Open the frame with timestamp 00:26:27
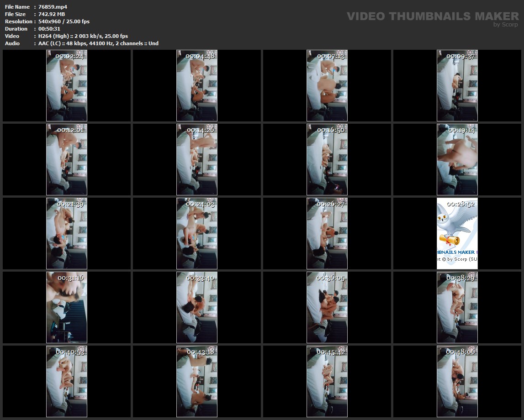Screen dimensions: 524x420 tap(327, 233)
